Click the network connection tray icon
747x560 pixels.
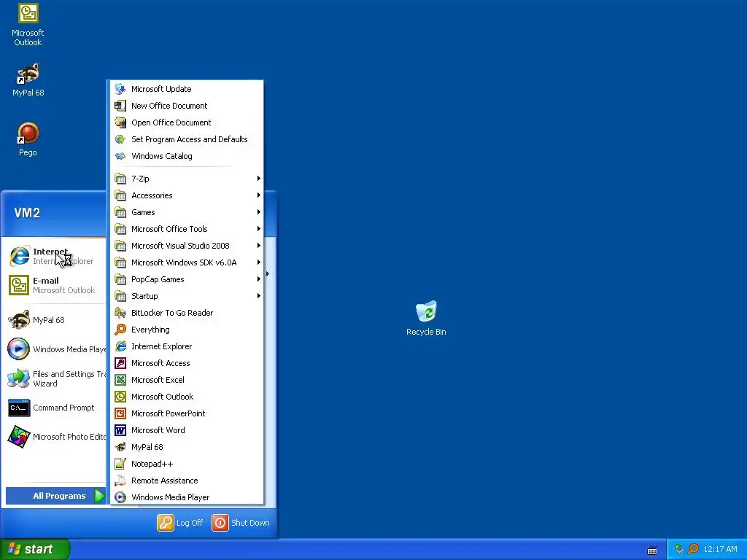[x=679, y=549]
